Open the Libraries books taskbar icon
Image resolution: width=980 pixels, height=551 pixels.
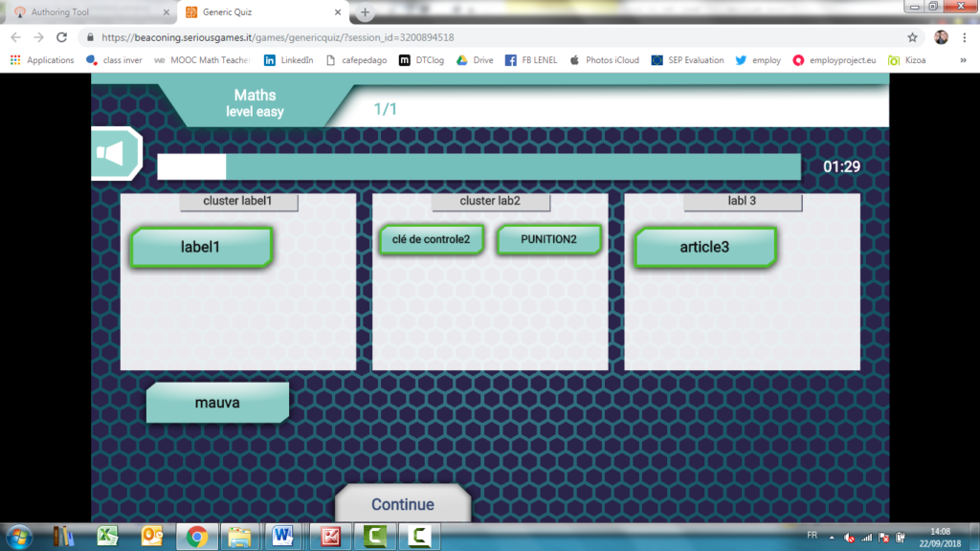tap(63, 537)
